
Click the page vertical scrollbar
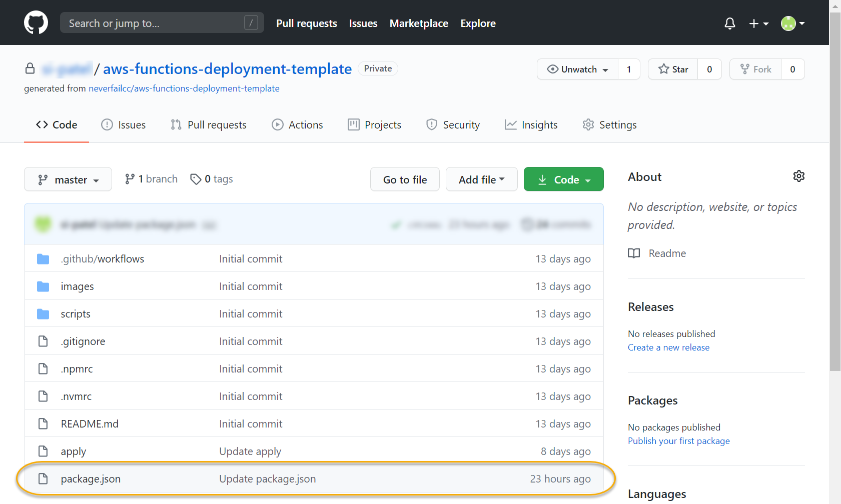click(x=835, y=200)
